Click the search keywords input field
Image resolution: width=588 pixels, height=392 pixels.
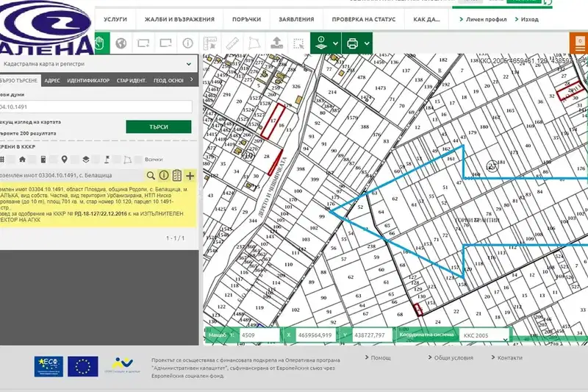96,107
